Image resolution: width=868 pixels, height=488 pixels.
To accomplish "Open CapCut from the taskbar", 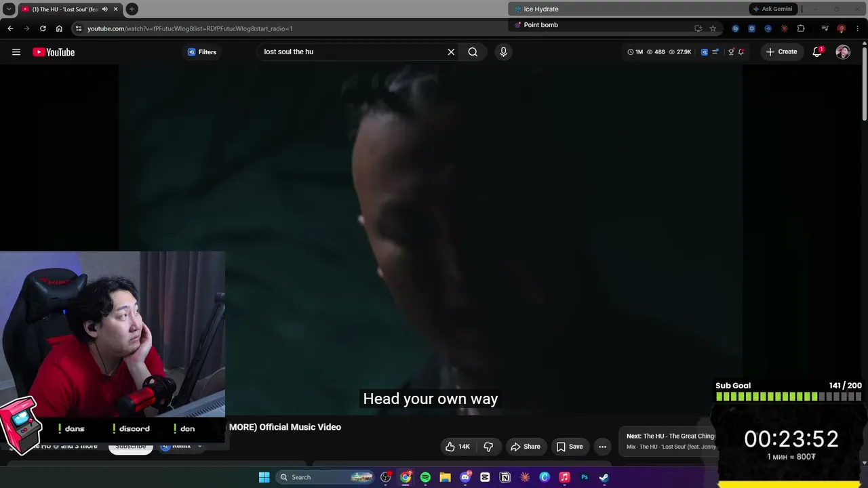I will (485, 477).
